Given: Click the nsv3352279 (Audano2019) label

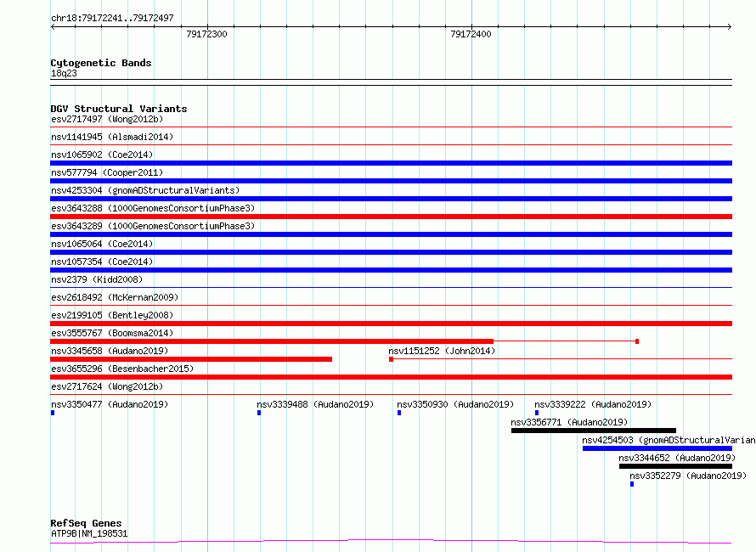Looking at the screenshot, I should point(688,476).
